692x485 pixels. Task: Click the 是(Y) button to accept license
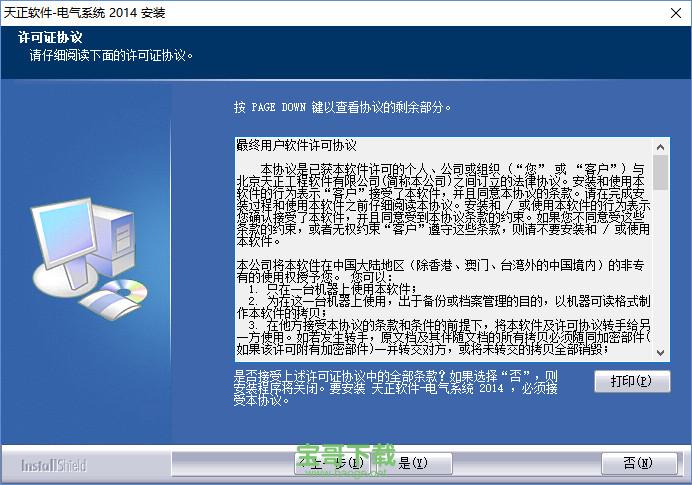click(412, 464)
